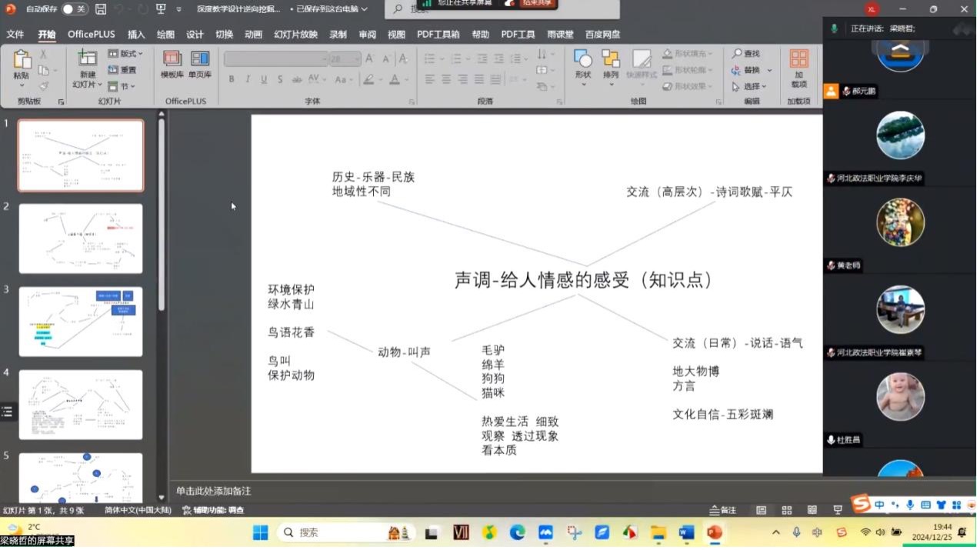Switch to slide sorter view in status bar
980x550 pixels.
point(786,510)
